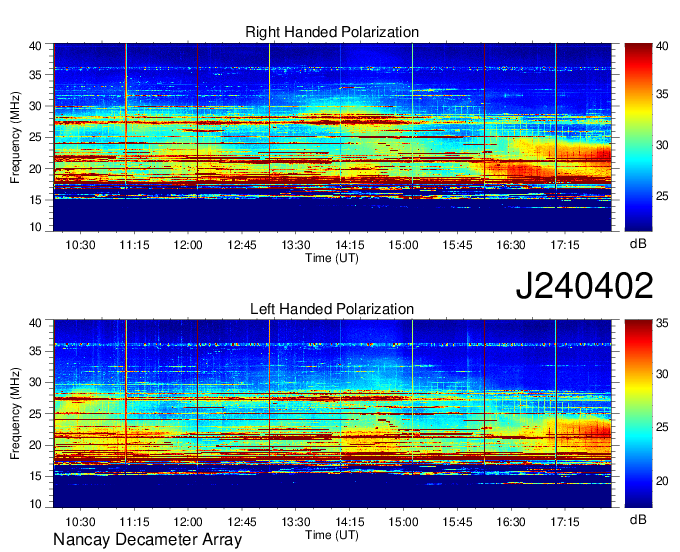
Task: Click the 15:45 time tick of the right-handed plot
Action: [457, 245]
